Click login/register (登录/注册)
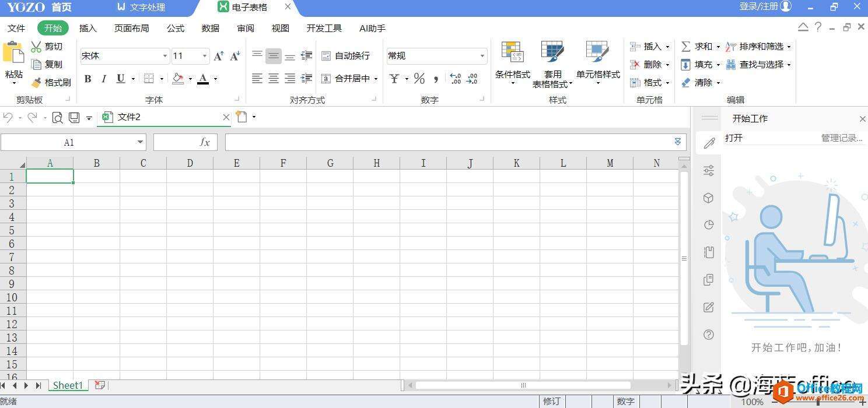Image resolution: width=868 pixels, height=408 pixels. pyautogui.click(x=765, y=6)
